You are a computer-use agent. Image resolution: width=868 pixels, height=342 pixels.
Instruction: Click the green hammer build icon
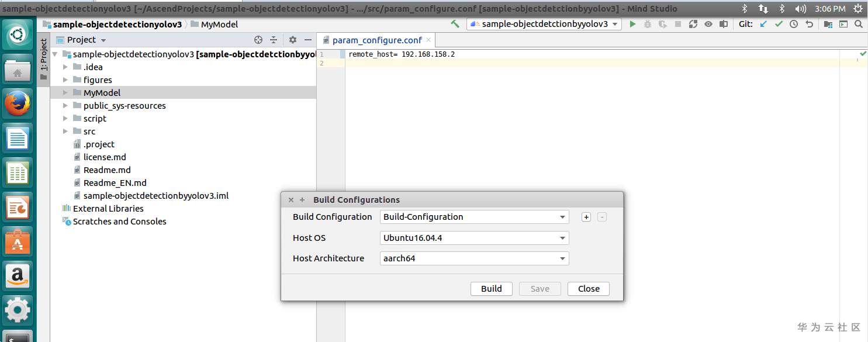[x=455, y=24]
